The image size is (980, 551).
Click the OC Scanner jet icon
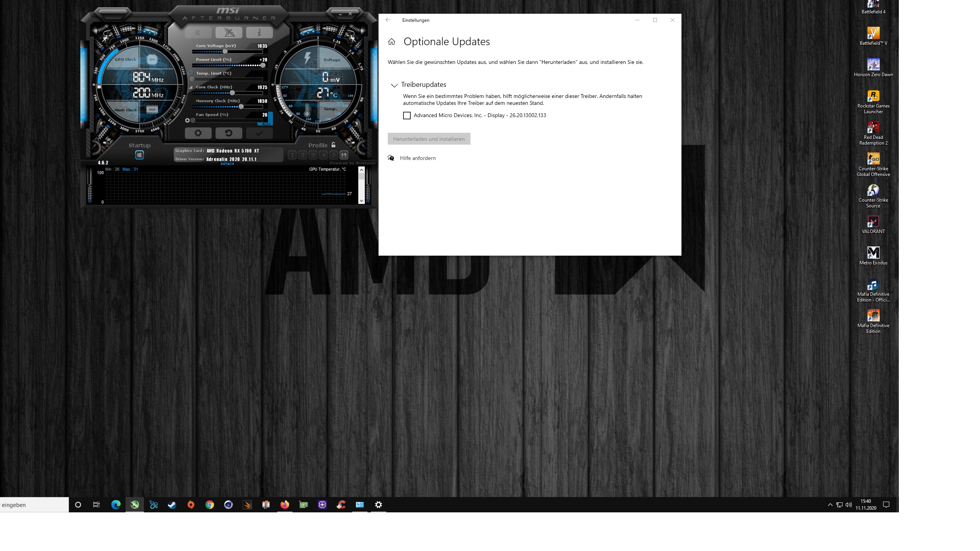click(x=229, y=33)
